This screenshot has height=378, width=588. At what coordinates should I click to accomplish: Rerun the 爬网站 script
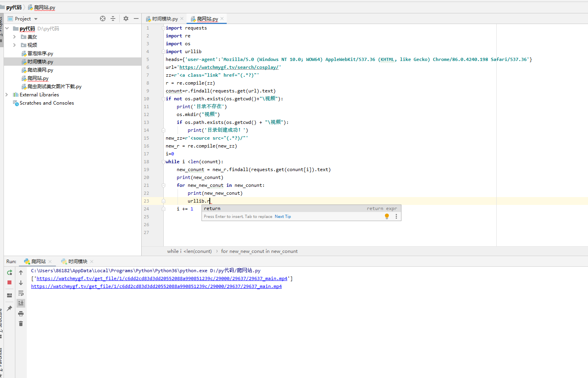[x=9, y=273]
